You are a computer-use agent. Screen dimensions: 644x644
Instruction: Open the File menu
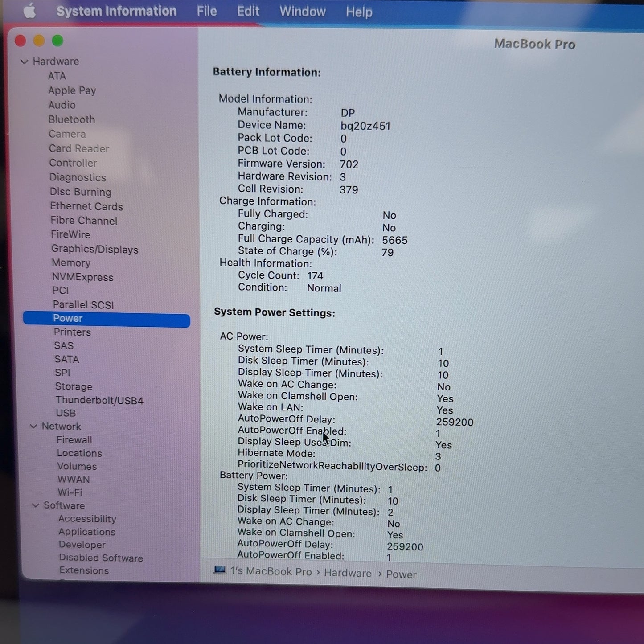point(207,11)
